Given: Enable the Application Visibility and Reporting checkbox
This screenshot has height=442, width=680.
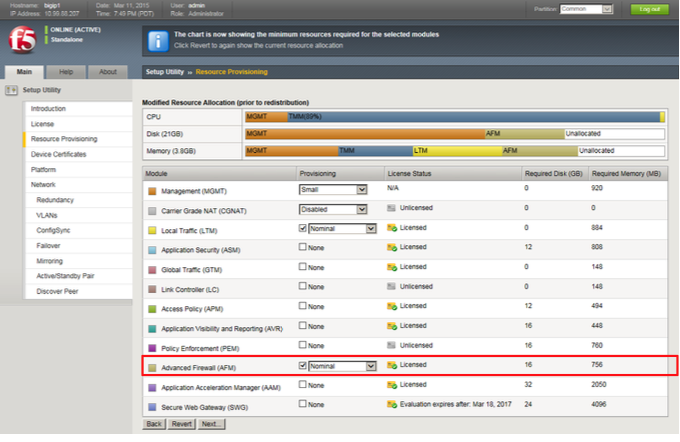Looking at the screenshot, I should (x=303, y=325).
